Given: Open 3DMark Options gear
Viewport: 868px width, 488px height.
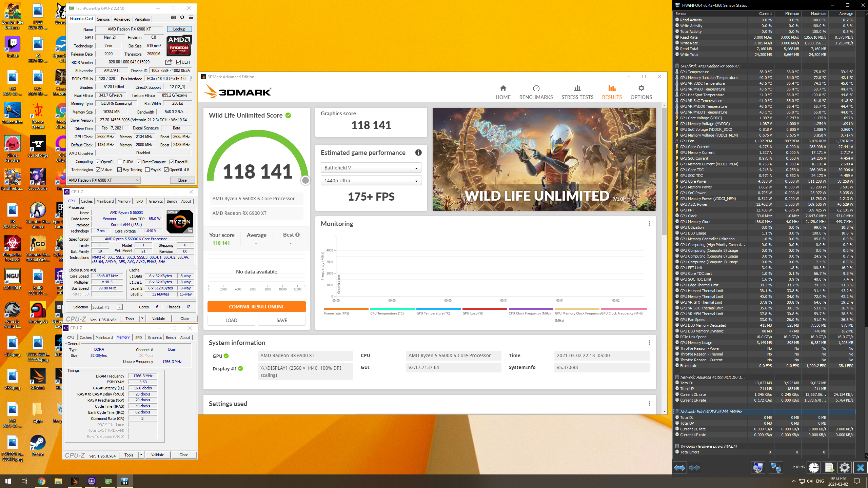Looking at the screenshot, I should pos(641,92).
